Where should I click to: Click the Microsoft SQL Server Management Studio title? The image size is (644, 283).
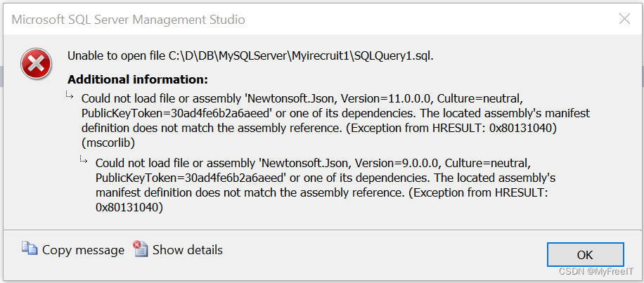tap(128, 19)
